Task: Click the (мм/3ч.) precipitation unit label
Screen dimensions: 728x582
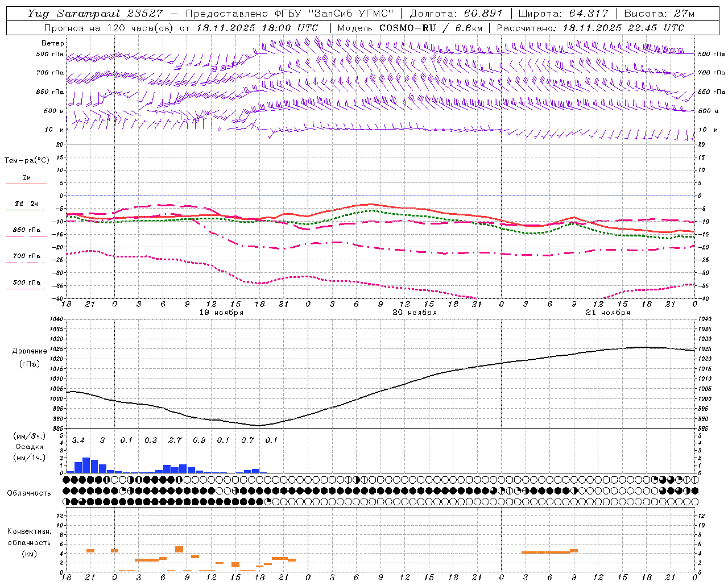Action: click(30, 436)
